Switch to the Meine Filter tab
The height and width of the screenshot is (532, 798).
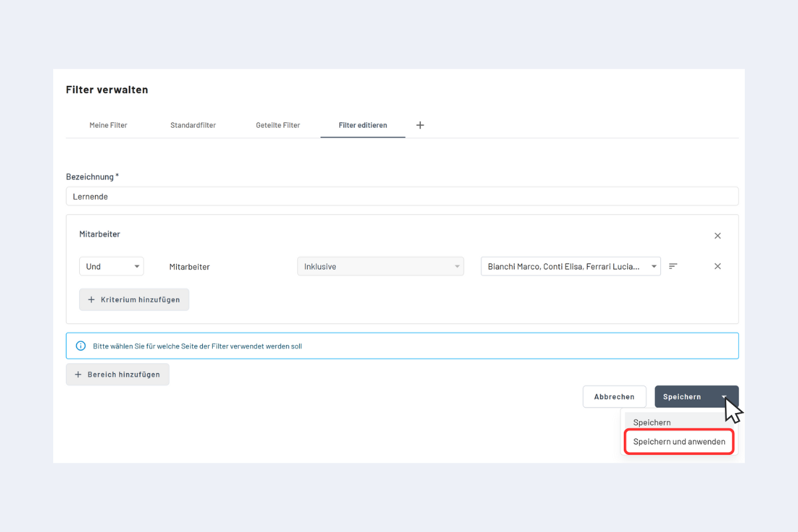click(108, 124)
